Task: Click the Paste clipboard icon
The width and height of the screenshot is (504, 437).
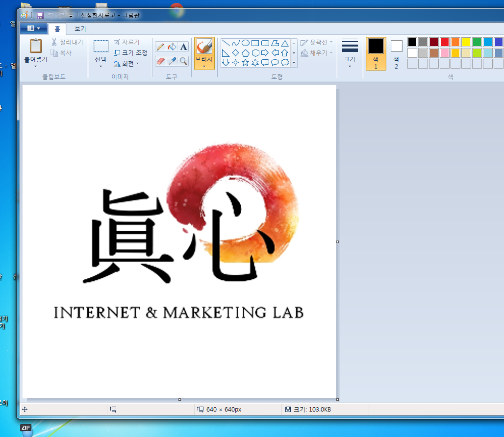Action: click(x=36, y=46)
